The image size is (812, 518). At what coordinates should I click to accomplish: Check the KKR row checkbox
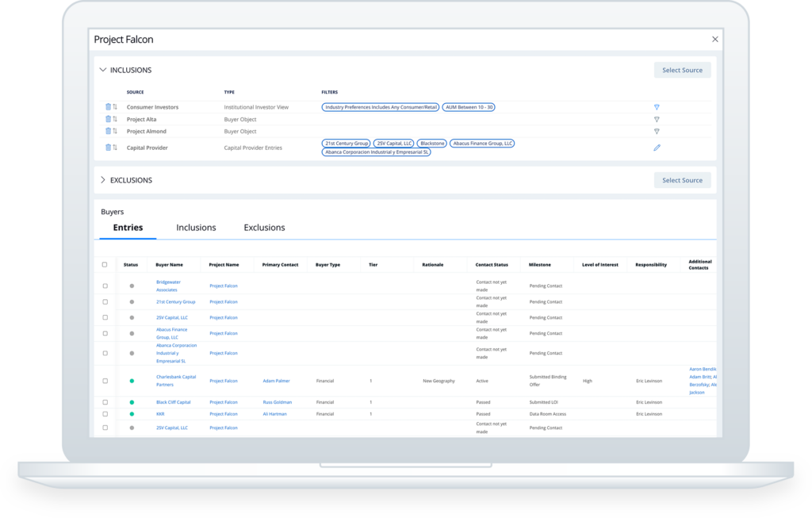[x=105, y=414]
